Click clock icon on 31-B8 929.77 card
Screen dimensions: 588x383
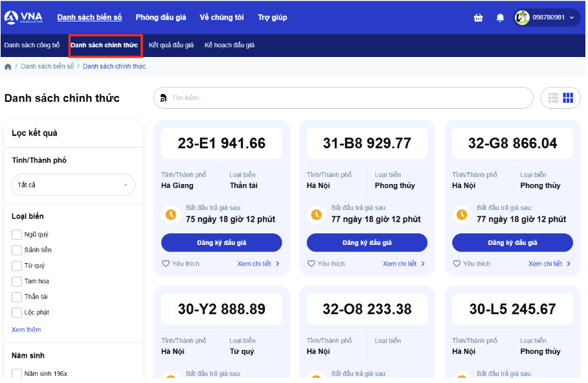[316, 215]
